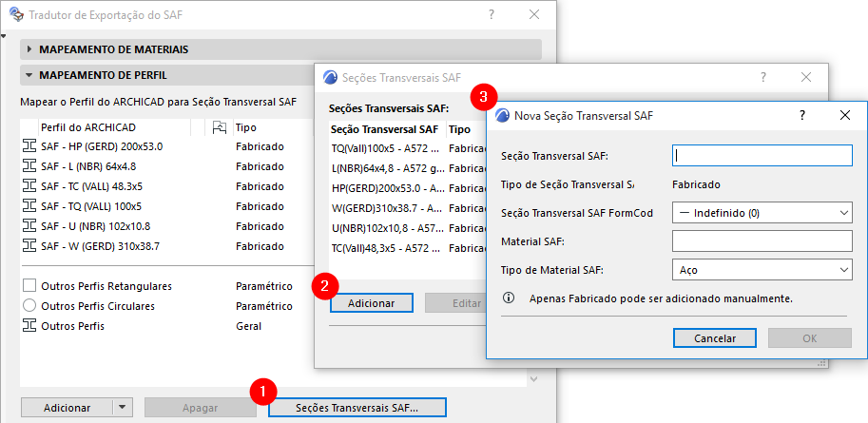Click the Cancelar button
The height and width of the screenshot is (423, 868).
pyautogui.click(x=715, y=338)
